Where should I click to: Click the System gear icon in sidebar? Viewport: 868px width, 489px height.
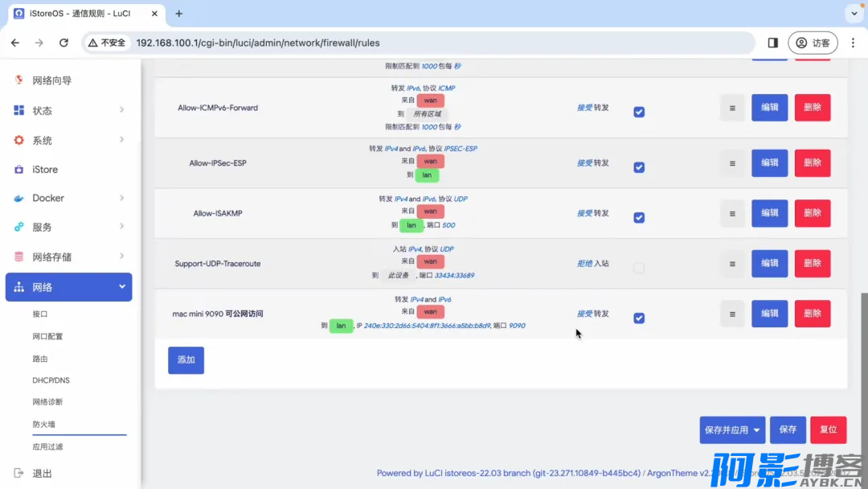[x=18, y=140]
